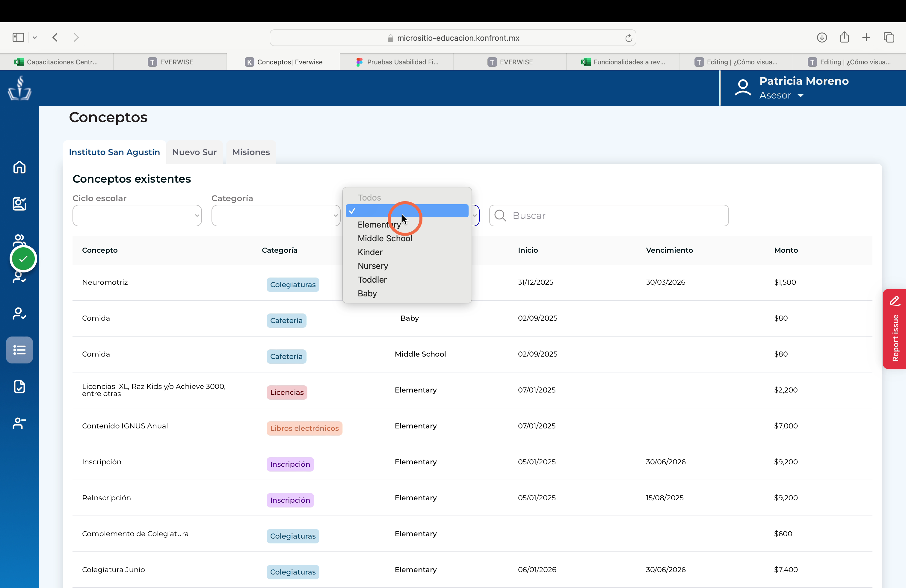
Task: Choose Elementary in the dropdown list
Action: 379,225
